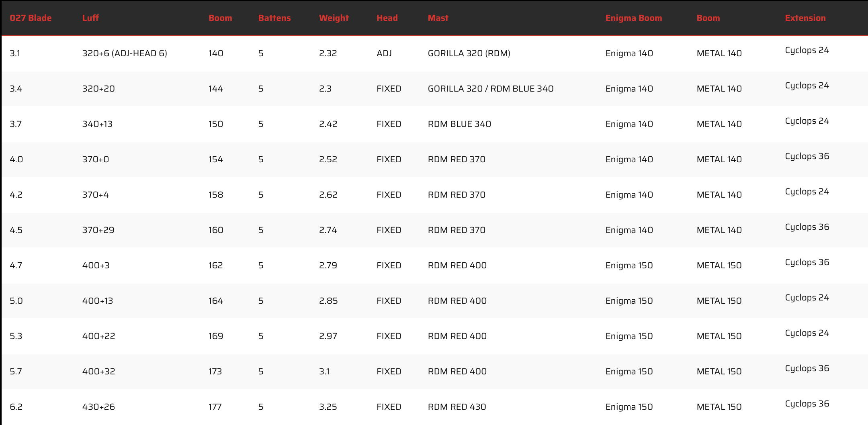
Task: Click the weight value "2.42"
Action: [x=328, y=124]
